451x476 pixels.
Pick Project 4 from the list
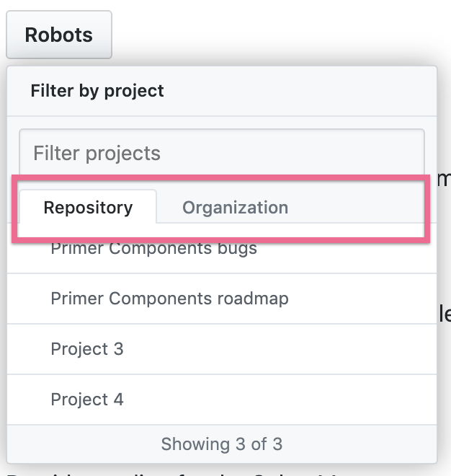click(87, 400)
